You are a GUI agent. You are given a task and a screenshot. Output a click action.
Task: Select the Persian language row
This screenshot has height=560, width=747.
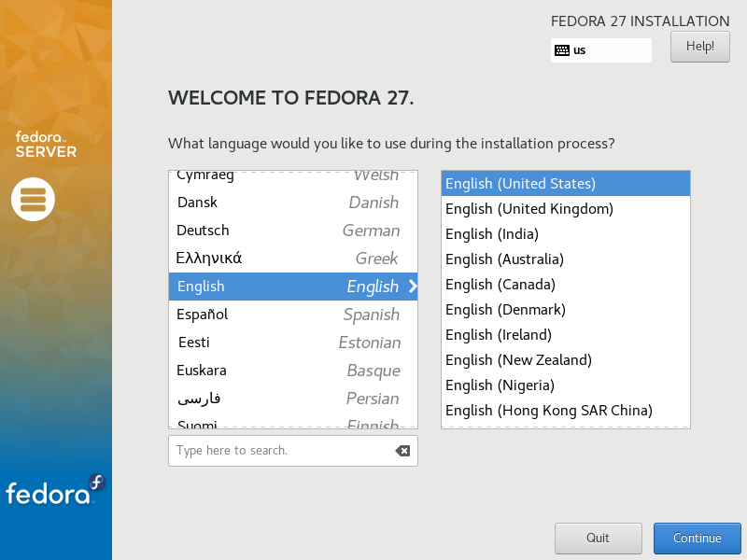293,399
